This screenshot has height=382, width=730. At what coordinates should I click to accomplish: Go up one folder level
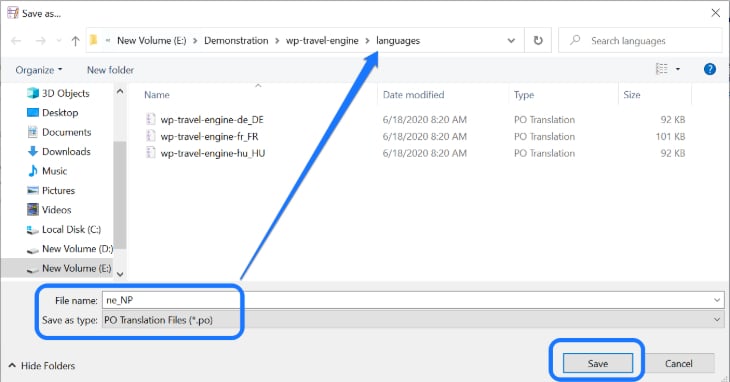click(x=75, y=41)
